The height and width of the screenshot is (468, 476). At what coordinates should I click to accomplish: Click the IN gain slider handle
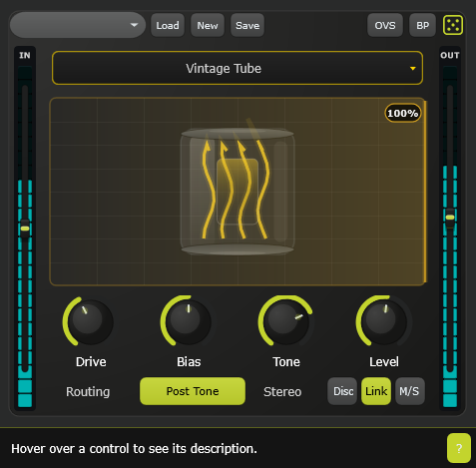click(x=25, y=229)
